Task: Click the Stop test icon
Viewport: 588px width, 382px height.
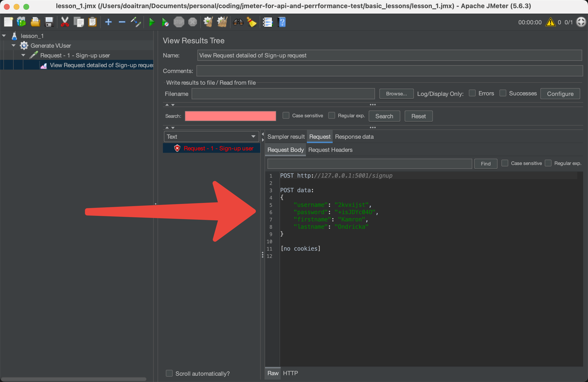Action: coord(179,22)
